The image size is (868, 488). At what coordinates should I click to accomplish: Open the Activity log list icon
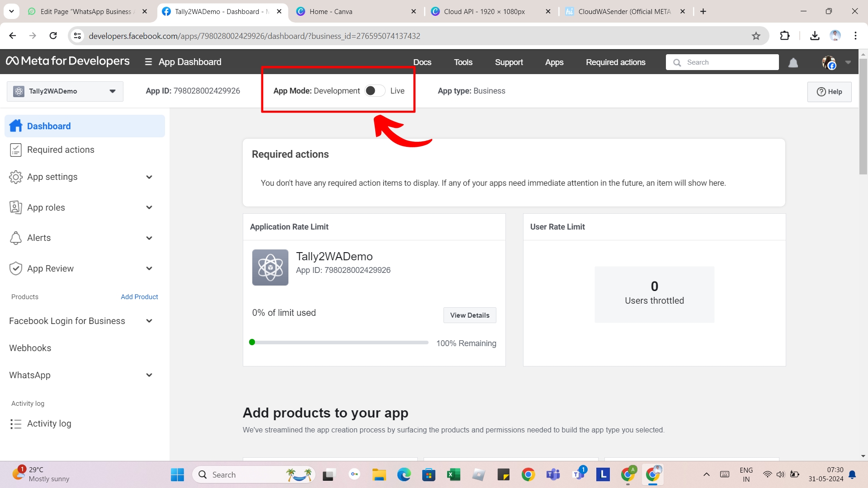[16, 424]
